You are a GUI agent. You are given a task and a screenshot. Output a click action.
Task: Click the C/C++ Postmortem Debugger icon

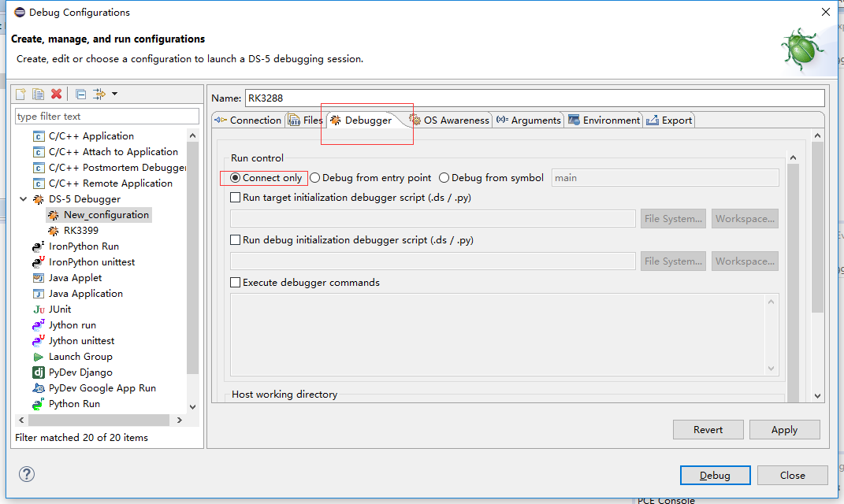coord(38,168)
